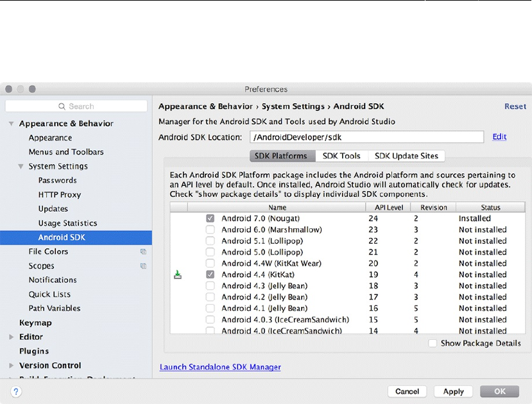The width and height of the screenshot is (532, 404).
Task: Collapse the System Settings tree node
Action: pos(21,167)
